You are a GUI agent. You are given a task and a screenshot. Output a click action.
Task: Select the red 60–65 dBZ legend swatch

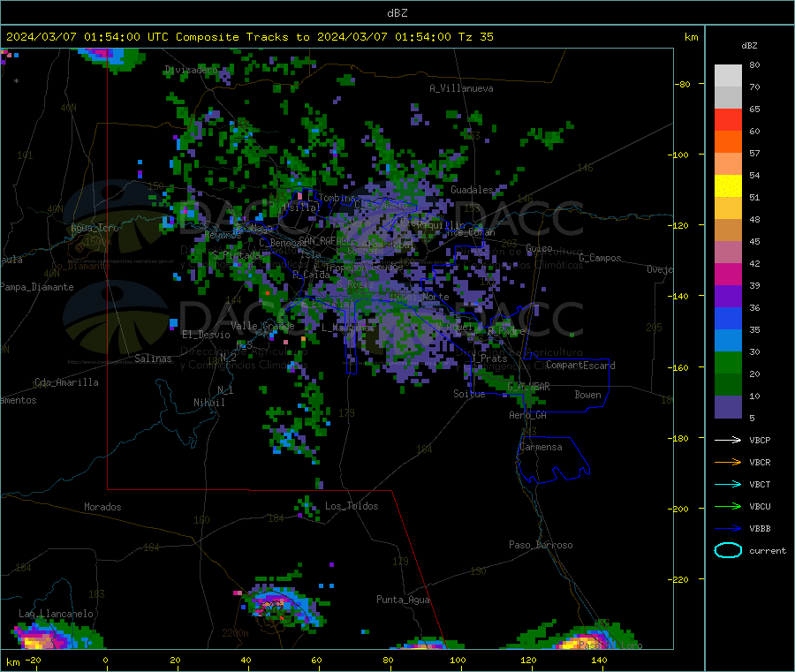[x=728, y=119]
